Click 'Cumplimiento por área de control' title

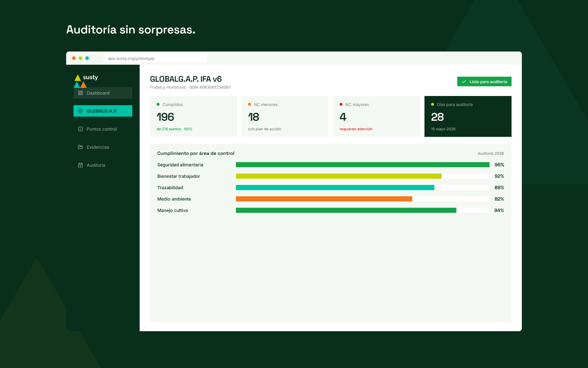196,153
